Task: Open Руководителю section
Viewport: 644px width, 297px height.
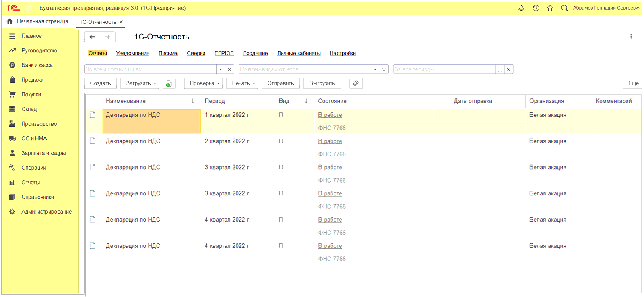Action: pyautogui.click(x=39, y=50)
